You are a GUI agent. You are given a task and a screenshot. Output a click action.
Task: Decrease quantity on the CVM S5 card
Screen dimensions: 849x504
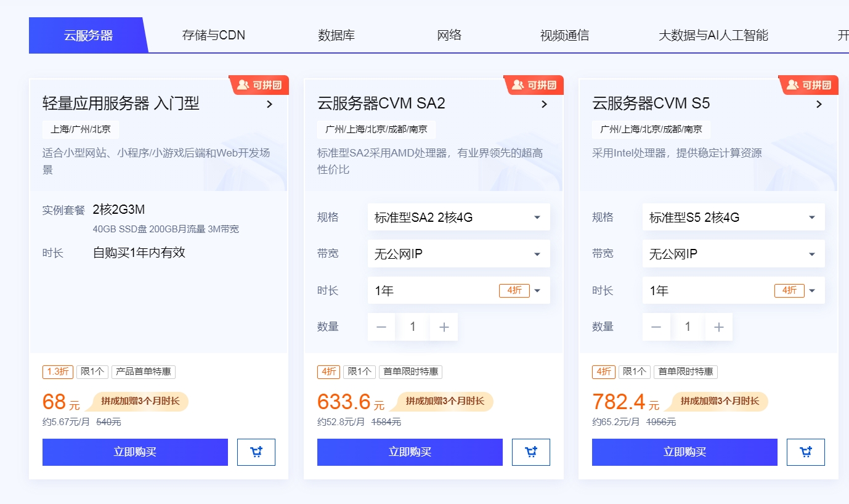pos(656,327)
